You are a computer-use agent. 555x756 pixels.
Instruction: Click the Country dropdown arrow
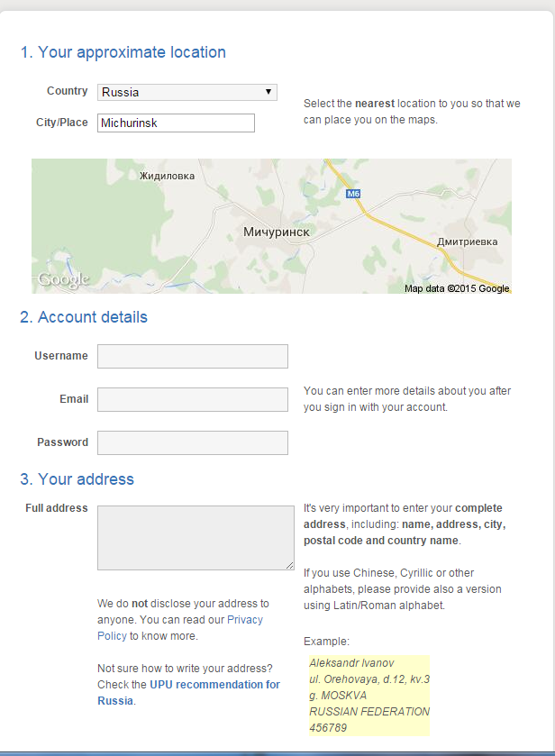point(268,92)
